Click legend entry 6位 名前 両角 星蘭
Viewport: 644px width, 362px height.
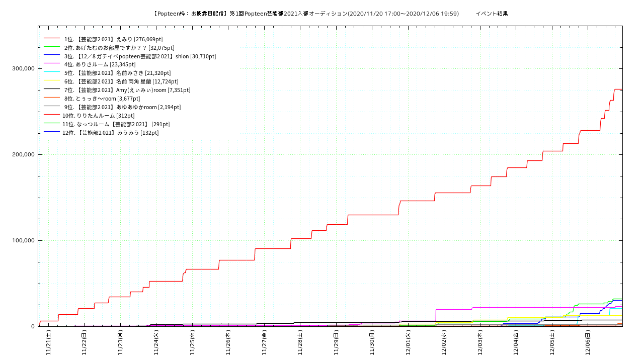(x=121, y=81)
